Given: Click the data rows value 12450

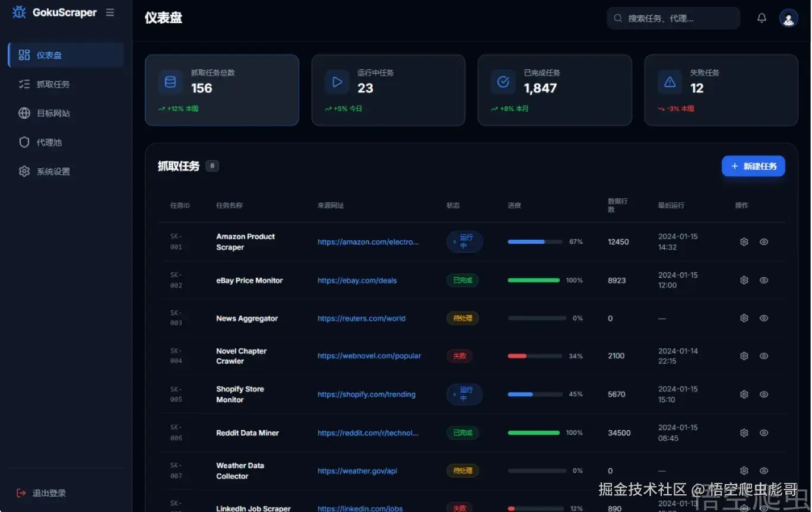Looking at the screenshot, I should click(x=618, y=242).
